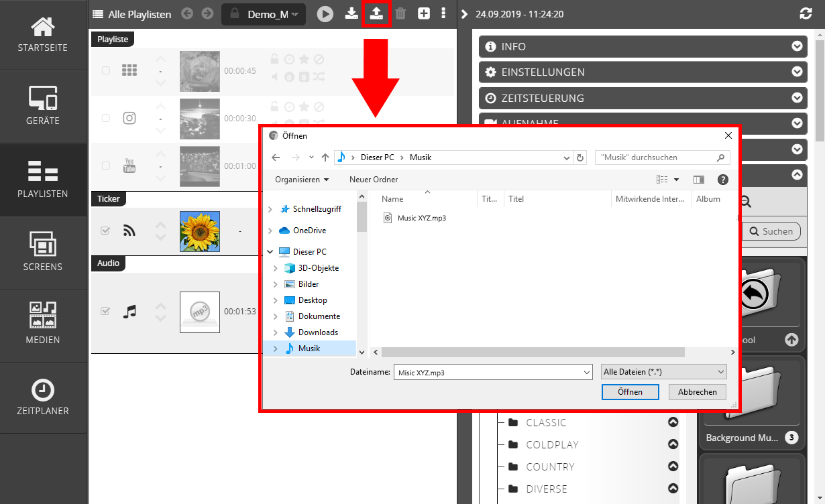Click the help question mark icon in dialog

point(722,180)
